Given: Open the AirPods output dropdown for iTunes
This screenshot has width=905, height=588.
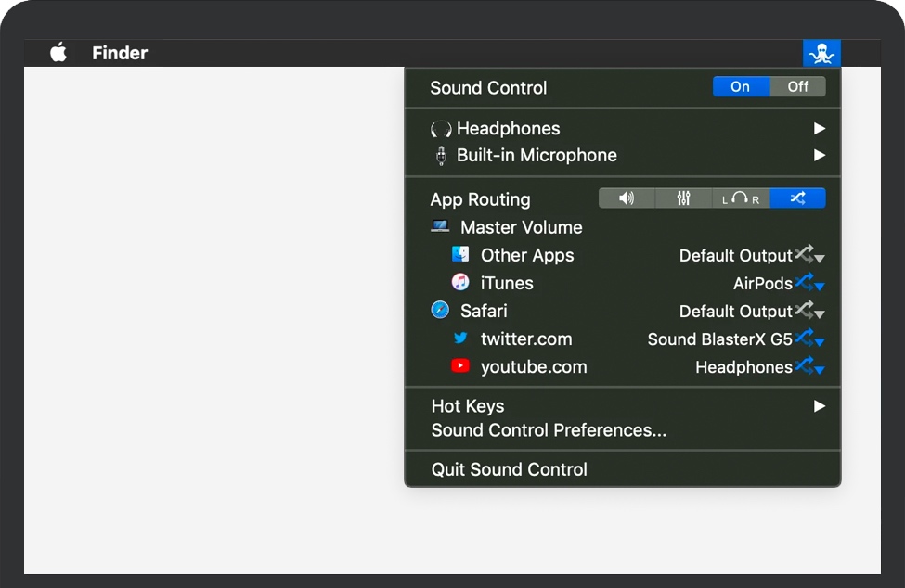Looking at the screenshot, I should [x=820, y=286].
